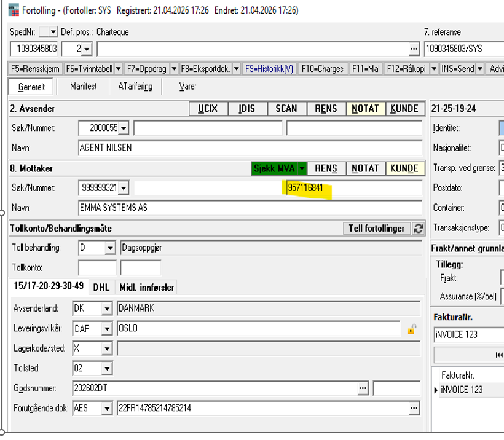Select the iNVOICE 123 row in list
504x440 pixels.
tap(462, 390)
